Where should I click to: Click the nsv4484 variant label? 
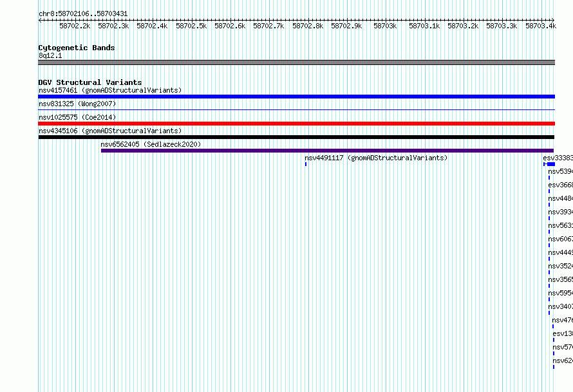pos(560,198)
